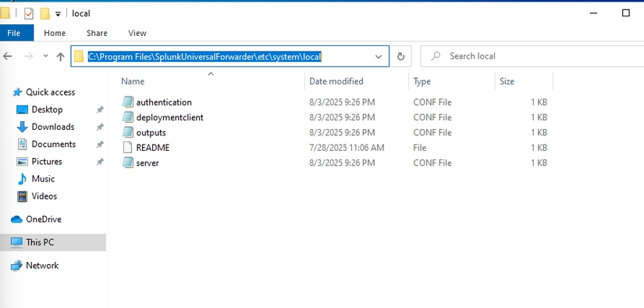Click the deploymentclient file name
Image resolution: width=644 pixels, height=308 pixels.
(169, 117)
